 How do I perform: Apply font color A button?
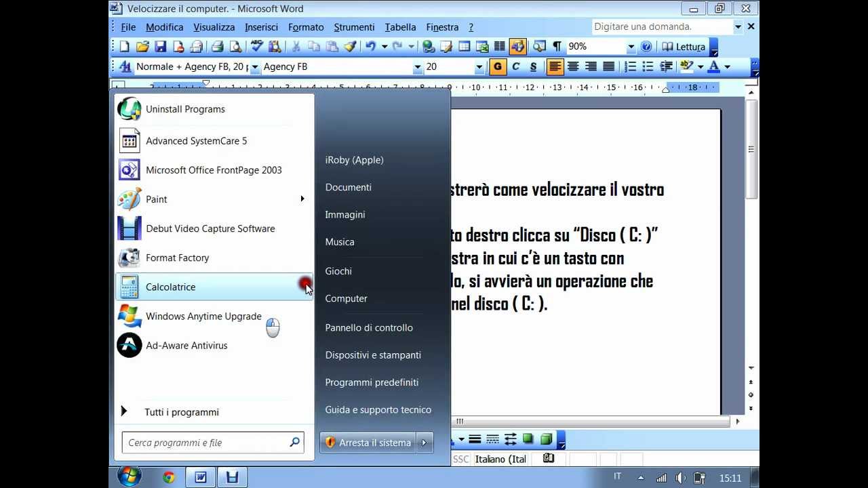tap(713, 66)
